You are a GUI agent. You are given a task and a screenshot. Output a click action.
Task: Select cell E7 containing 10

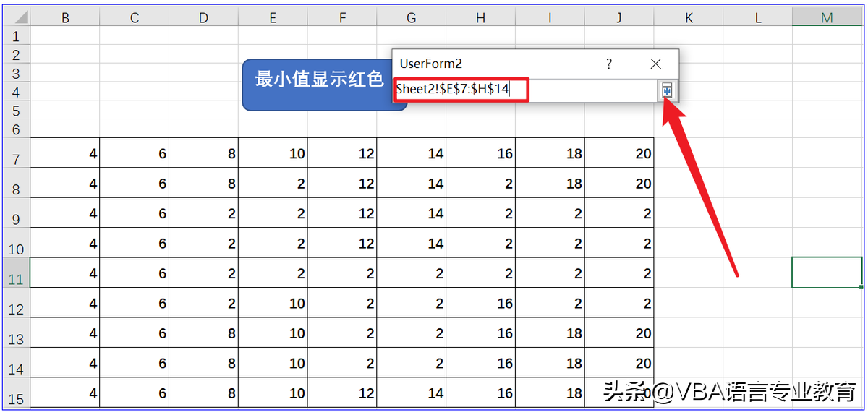point(273,153)
